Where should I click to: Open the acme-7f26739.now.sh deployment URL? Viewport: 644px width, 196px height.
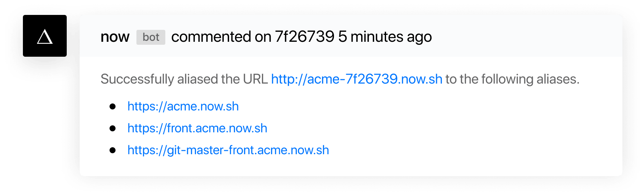(x=357, y=79)
